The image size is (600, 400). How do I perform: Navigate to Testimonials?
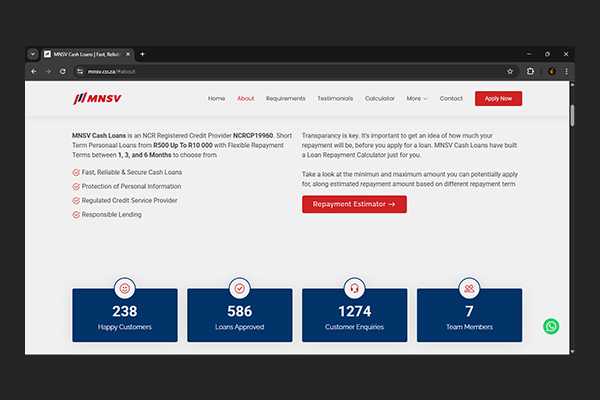tap(335, 98)
